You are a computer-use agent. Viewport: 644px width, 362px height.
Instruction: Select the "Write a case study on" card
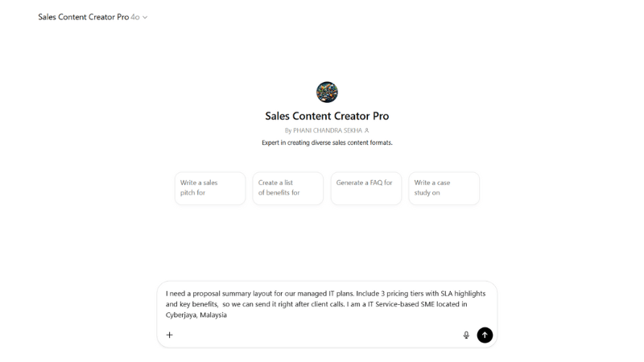(444, 188)
